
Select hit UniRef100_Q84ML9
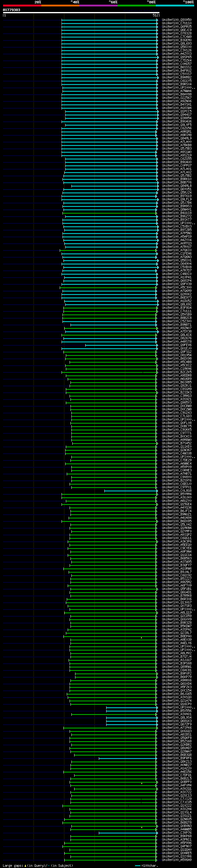coord(177,139)
